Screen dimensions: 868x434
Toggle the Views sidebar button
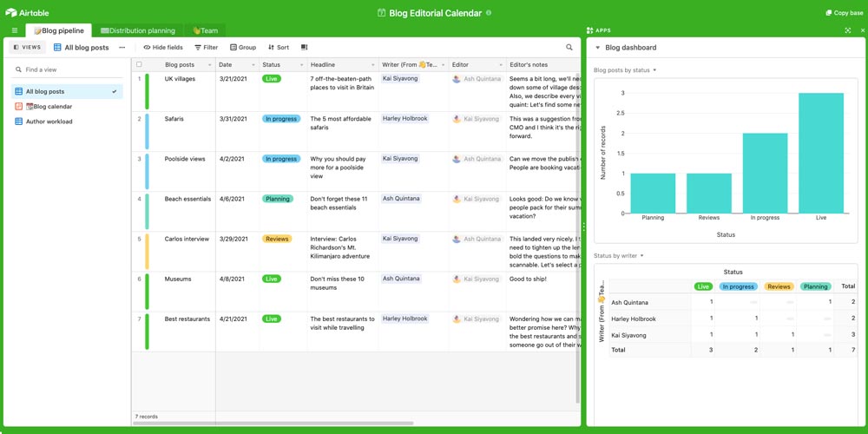click(27, 48)
